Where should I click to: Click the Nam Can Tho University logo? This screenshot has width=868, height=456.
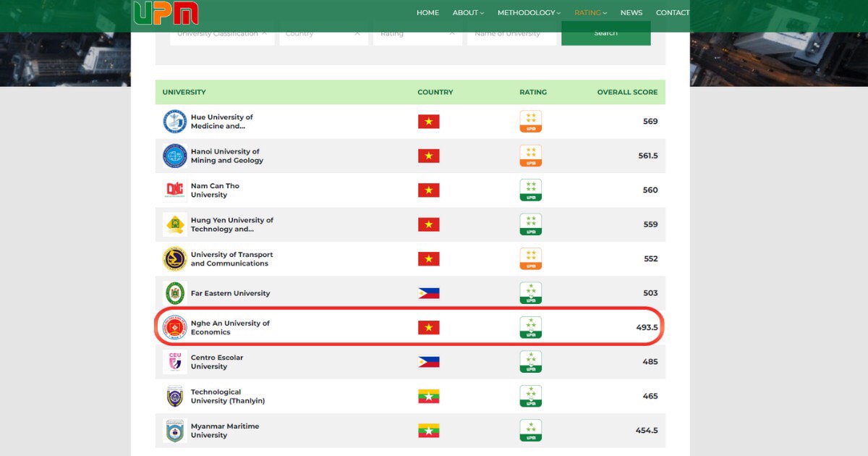pyautogui.click(x=174, y=190)
